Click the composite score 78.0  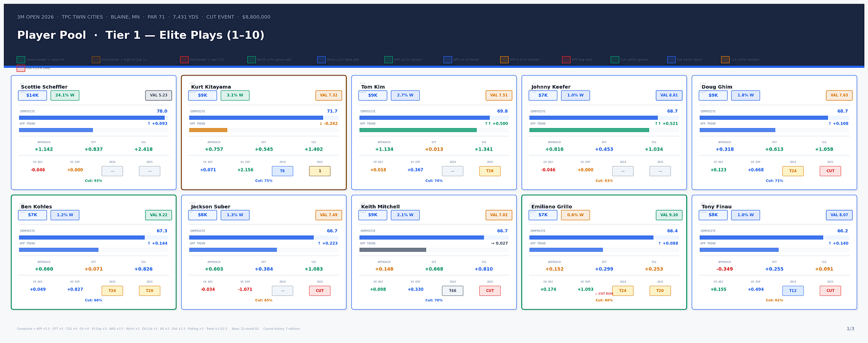point(162,111)
